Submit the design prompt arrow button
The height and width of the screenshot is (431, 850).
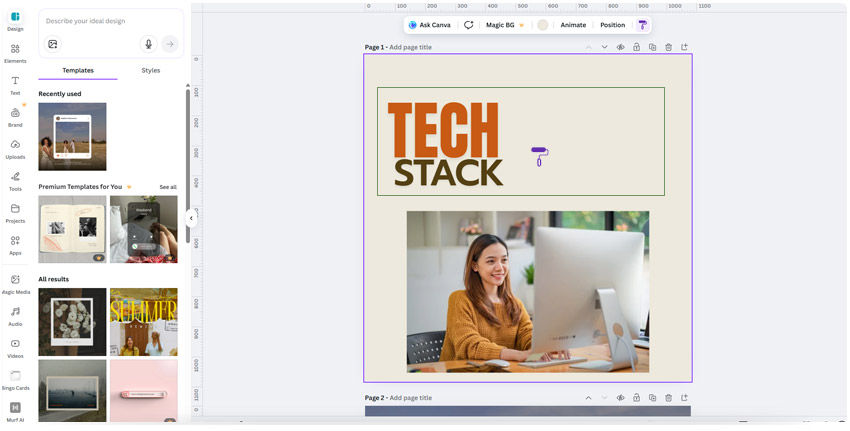[170, 44]
